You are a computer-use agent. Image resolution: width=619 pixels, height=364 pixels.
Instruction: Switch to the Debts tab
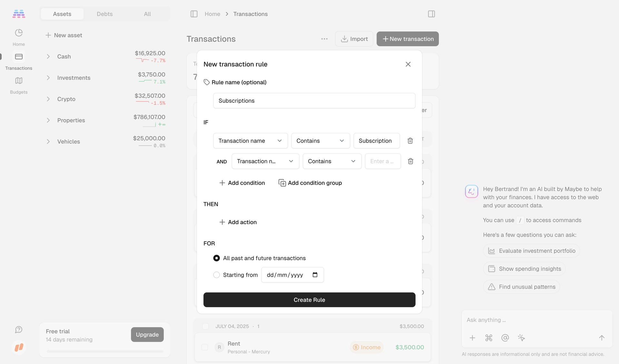click(x=104, y=14)
